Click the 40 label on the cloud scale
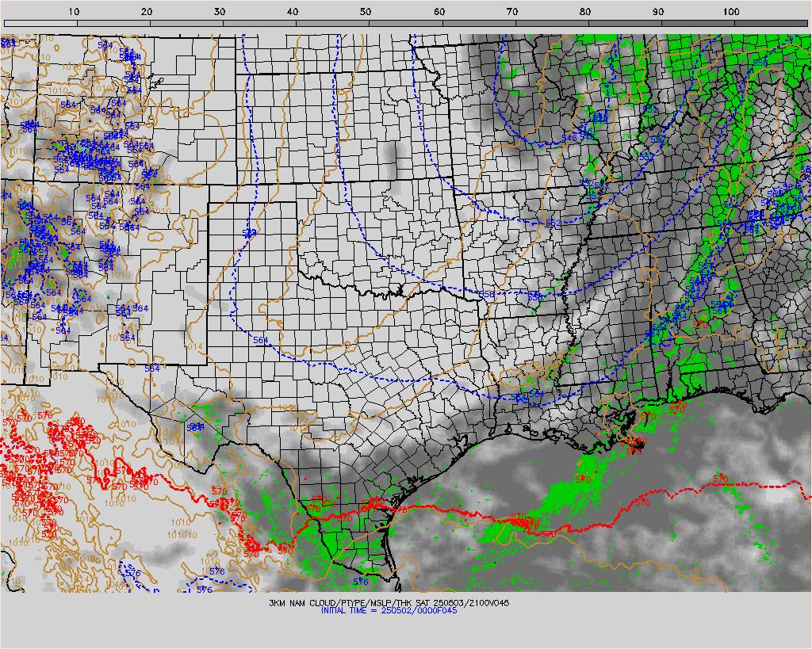Image resolution: width=812 pixels, height=649 pixels. click(x=293, y=11)
